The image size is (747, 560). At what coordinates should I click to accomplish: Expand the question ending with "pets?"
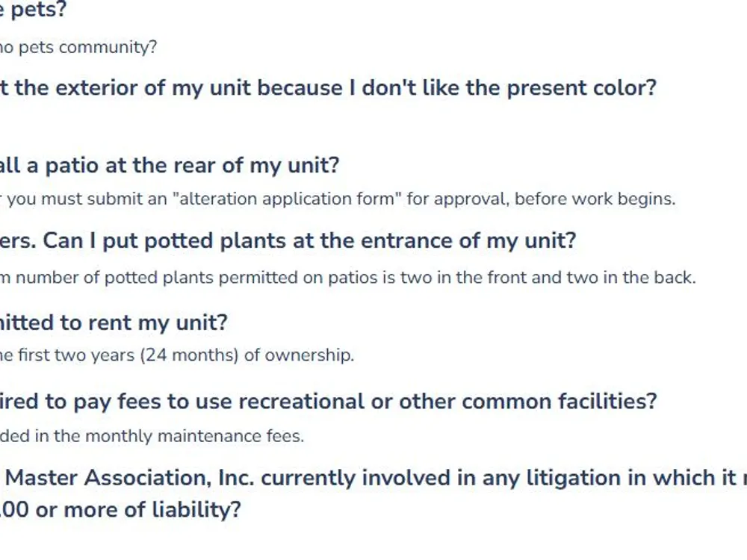33,9
